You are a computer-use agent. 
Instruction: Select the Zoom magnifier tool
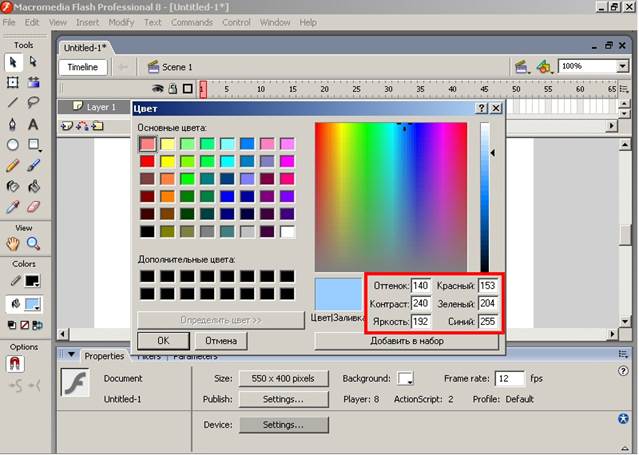pyautogui.click(x=33, y=244)
